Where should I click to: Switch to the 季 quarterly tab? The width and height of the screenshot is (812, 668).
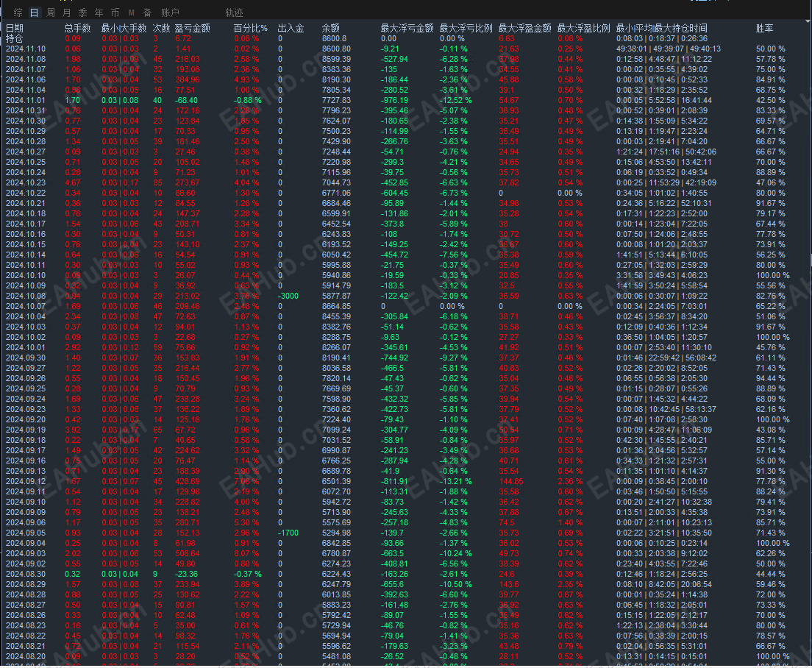tap(83, 13)
